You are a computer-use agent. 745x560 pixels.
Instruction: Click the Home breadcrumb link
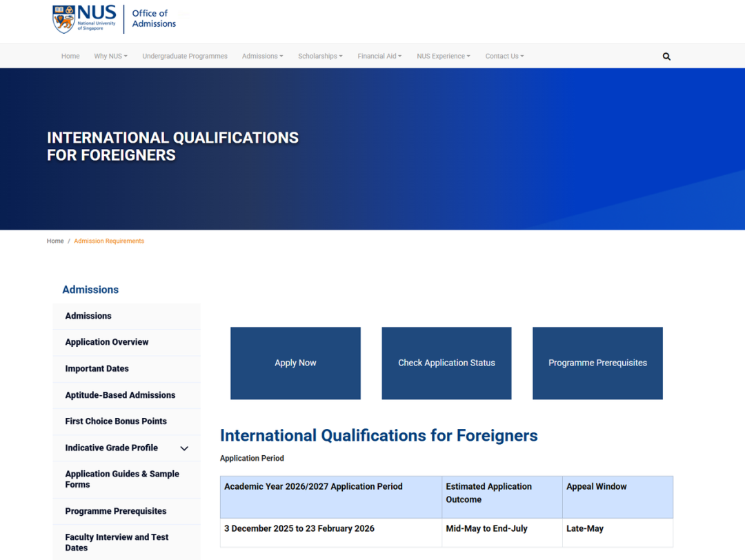pos(55,241)
